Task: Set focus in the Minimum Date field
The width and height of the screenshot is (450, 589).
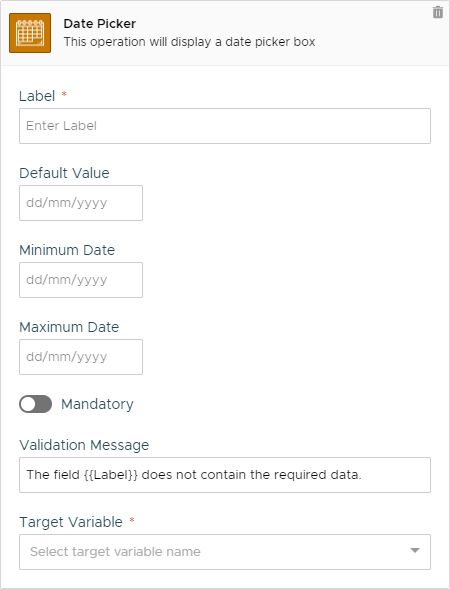Action: pyautogui.click(x=81, y=280)
